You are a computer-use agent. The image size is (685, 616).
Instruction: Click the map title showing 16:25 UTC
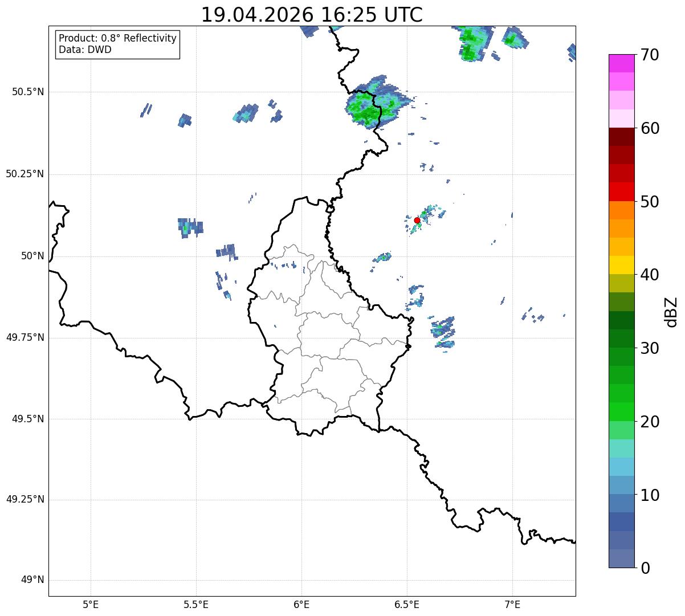[x=312, y=15]
